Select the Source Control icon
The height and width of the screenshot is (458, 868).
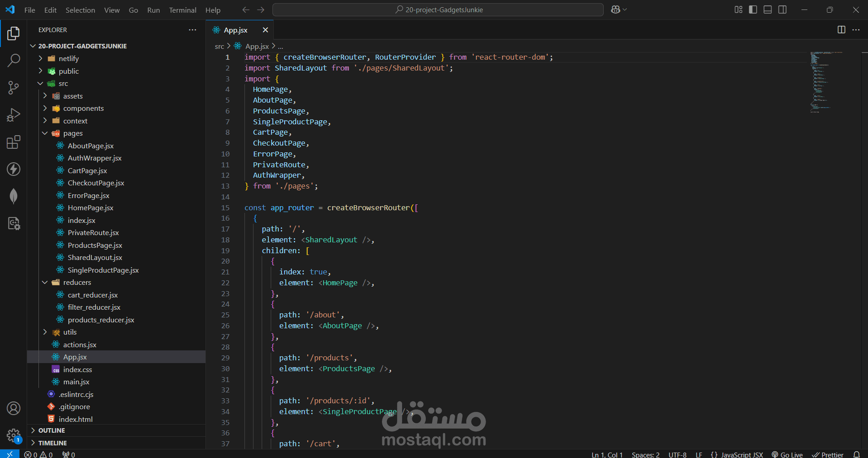pyautogui.click(x=14, y=87)
